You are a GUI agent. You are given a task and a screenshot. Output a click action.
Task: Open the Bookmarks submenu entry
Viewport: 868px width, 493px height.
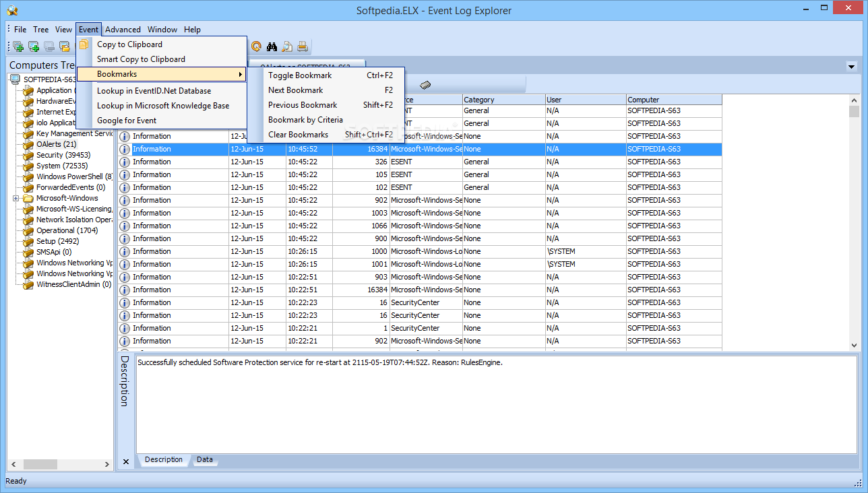pos(161,74)
